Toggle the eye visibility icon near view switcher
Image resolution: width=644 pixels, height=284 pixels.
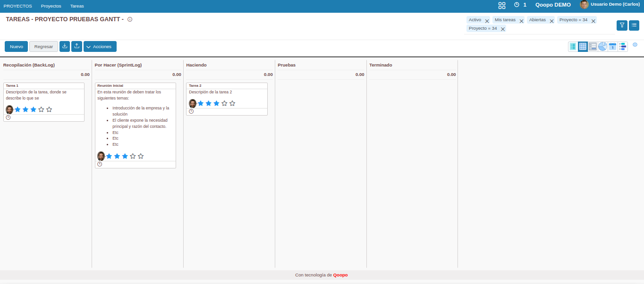(x=635, y=45)
